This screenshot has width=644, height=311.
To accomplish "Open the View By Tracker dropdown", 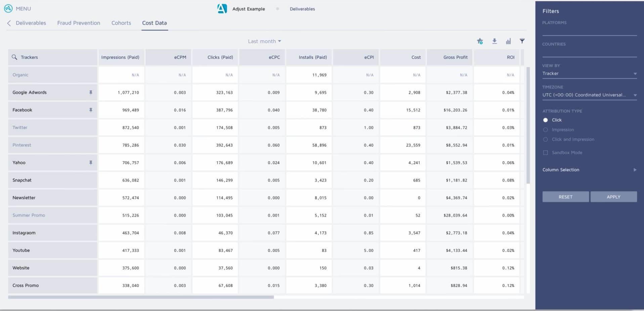I will pos(590,73).
